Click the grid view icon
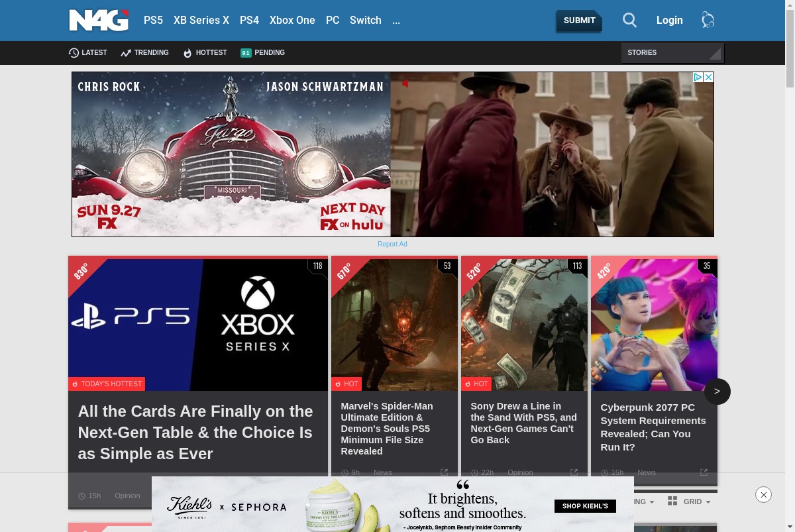 point(672,501)
